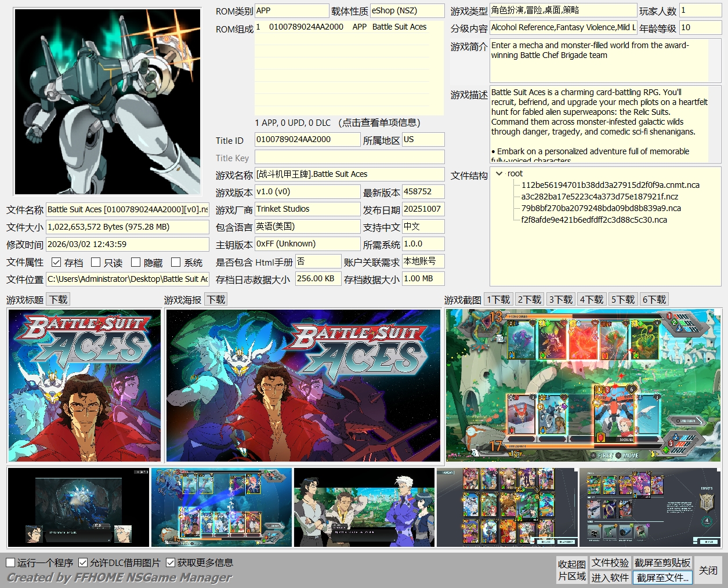Screen dimensions: 728x588
Task: Uncheck 获取更多信息 option
Action: point(171,562)
